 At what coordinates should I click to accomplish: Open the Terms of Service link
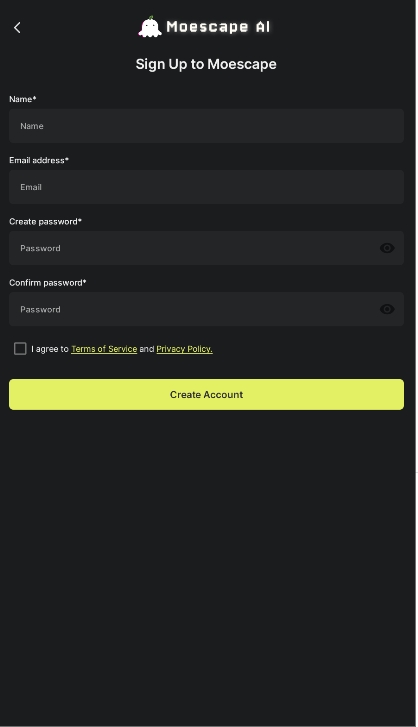pyautogui.click(x=104, y=349)
